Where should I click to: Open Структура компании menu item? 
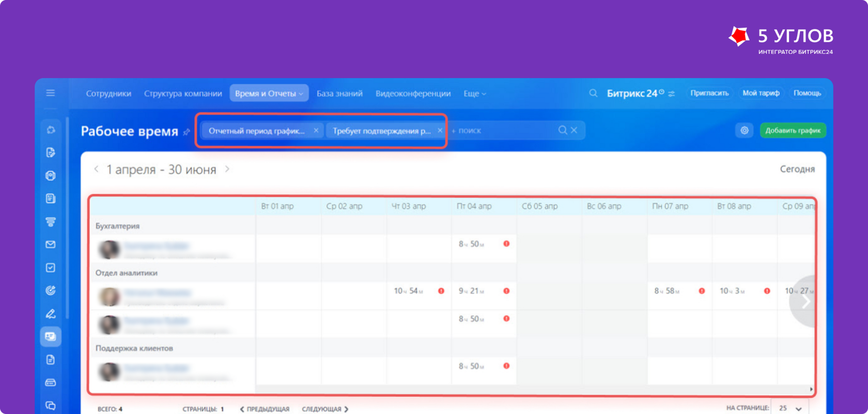(x=183, y=94)
